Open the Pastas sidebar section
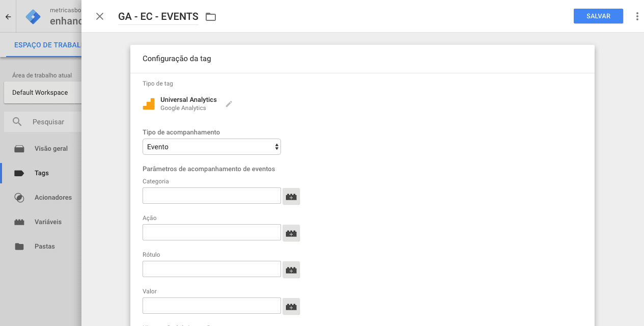This screenshot has height=326, width=644. pyautogui.click(x=43, y=246)
